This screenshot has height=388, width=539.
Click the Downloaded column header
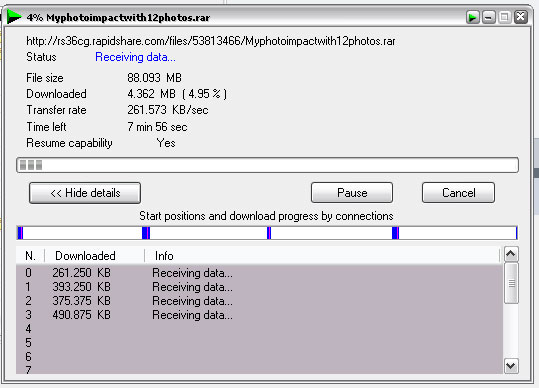pyautogui.click(x=94, y=256)
